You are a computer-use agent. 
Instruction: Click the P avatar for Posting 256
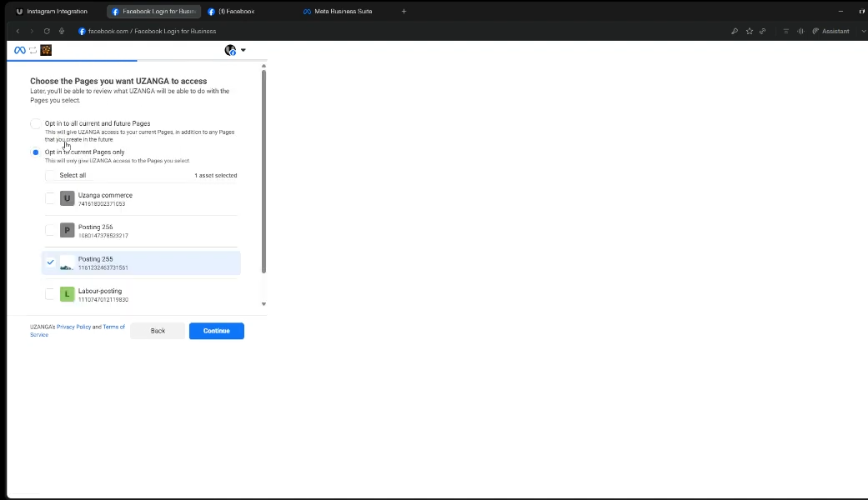click(x=67, y=230)
